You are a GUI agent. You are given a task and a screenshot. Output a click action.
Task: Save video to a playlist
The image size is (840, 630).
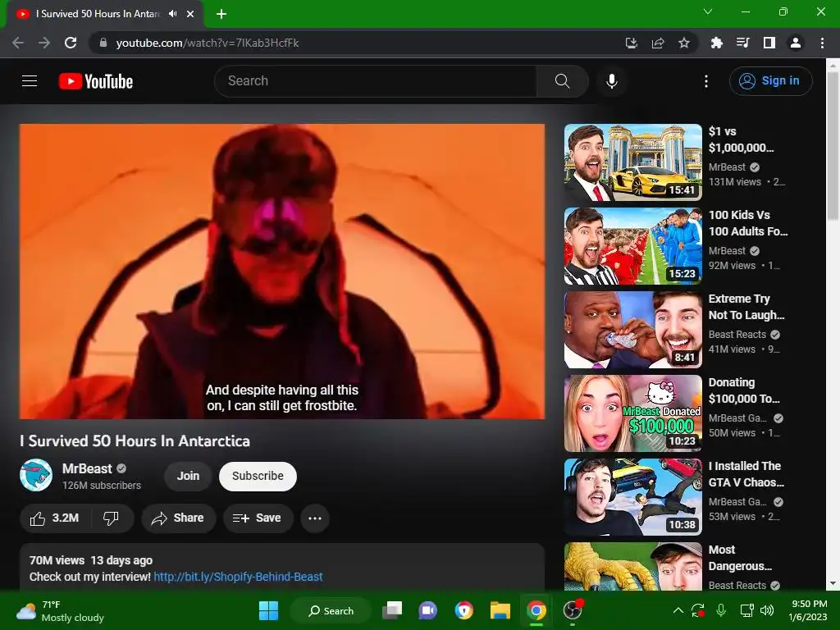pos(257,518)
